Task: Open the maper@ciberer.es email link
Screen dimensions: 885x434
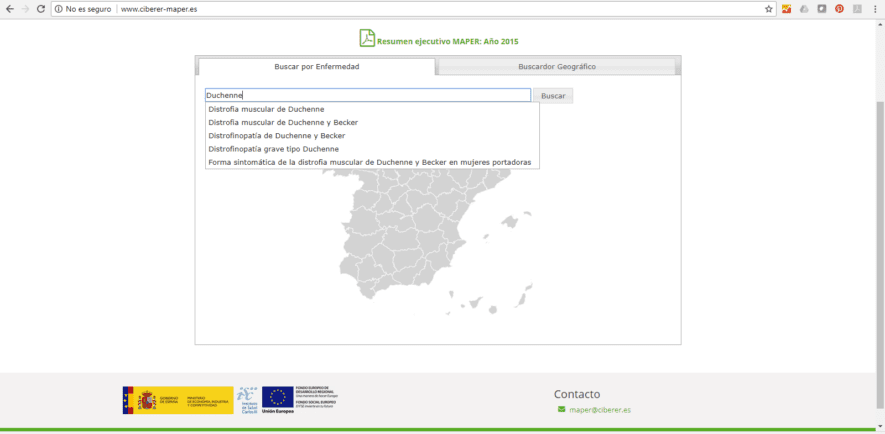Action: (600, 410)
